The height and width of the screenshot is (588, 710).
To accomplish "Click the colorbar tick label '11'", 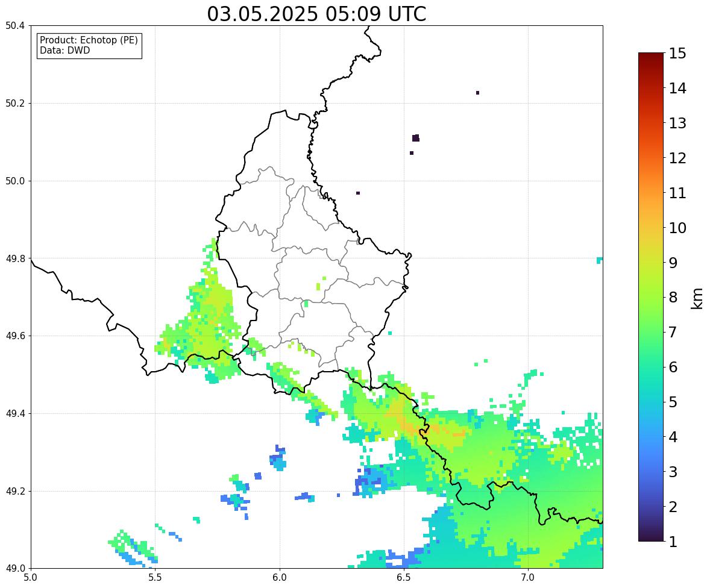I will (677, 193).
